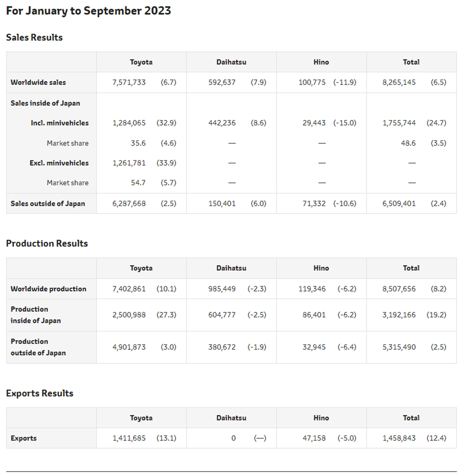Screen dimensions: 461x476
Task: Click the Sales Results section heading
Action: coord(34,37)
